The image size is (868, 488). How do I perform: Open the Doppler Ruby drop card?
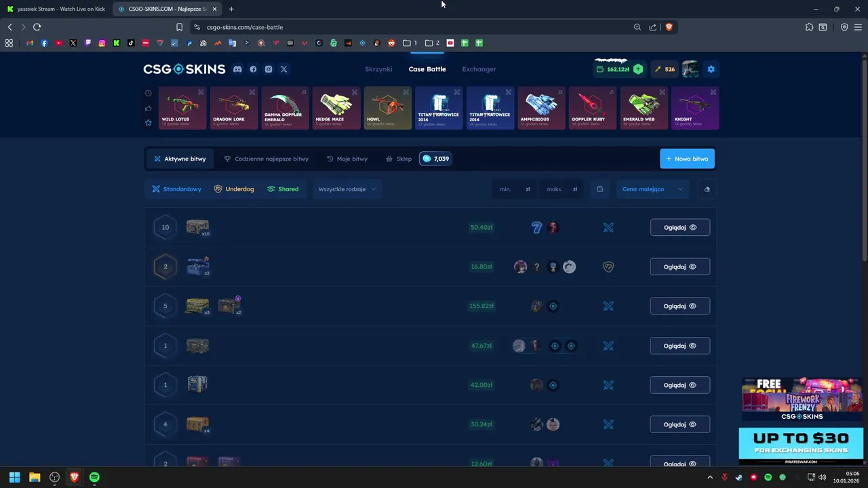(x=593, y=108)
